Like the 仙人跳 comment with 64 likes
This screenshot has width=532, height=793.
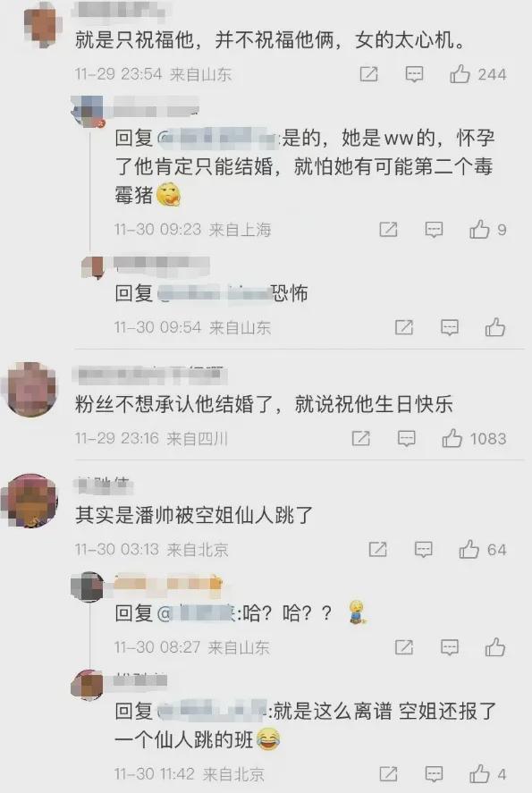(x=469, y=549)
